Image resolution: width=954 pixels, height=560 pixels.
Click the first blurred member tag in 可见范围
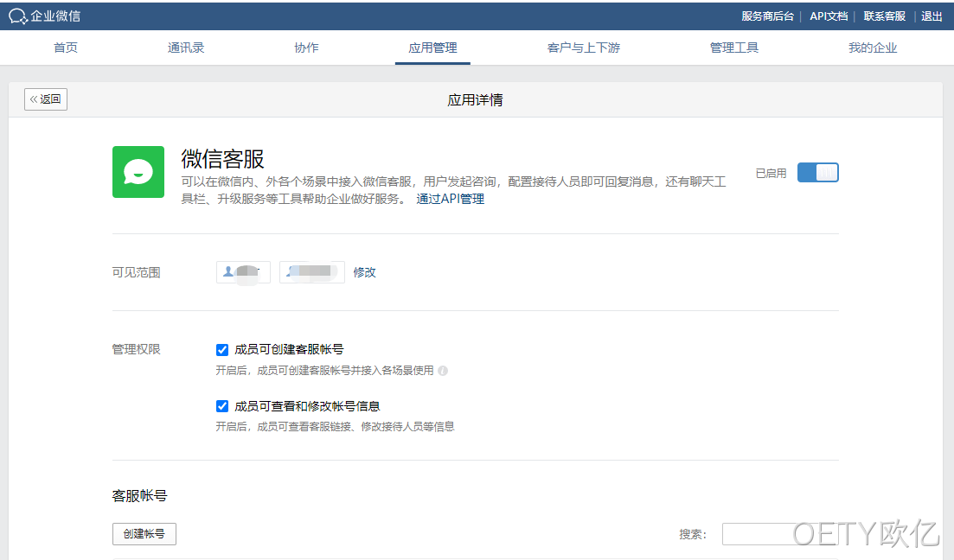point(243,272)
